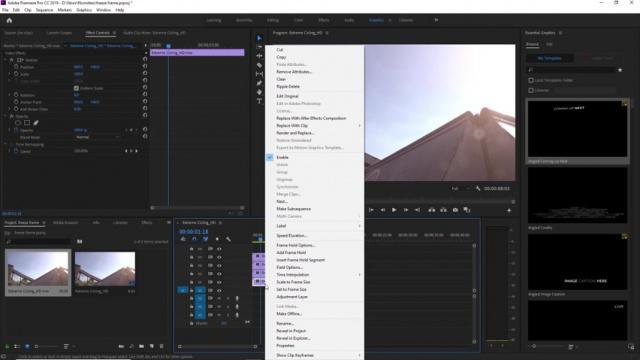Click the free draw bezier mask pen

click(36, 122)
